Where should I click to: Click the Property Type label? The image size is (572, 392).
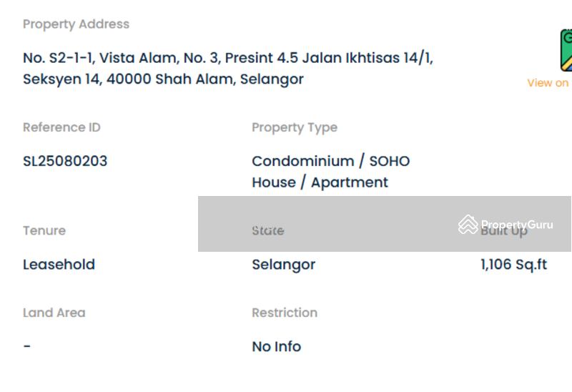click(295, 128)
